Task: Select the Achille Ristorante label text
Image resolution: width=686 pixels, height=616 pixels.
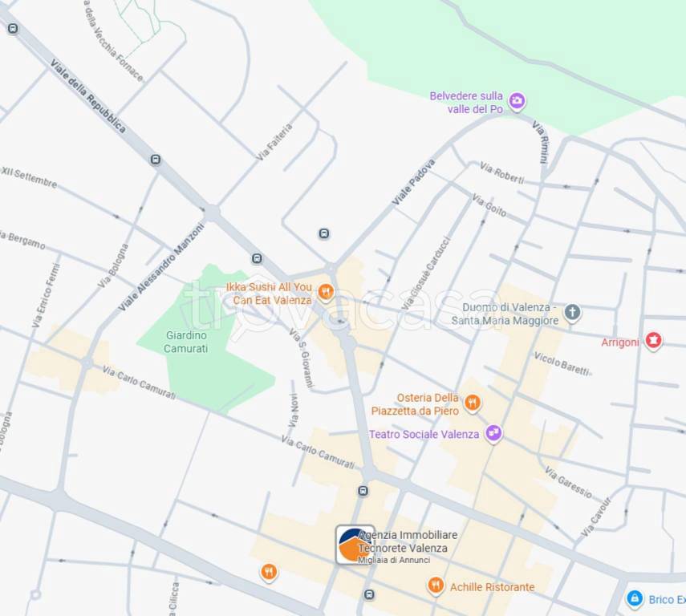Action: (x=492, y=587)
